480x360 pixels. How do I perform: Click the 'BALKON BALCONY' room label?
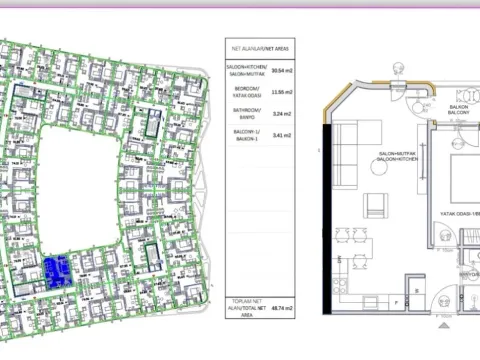tap(459, 110)
